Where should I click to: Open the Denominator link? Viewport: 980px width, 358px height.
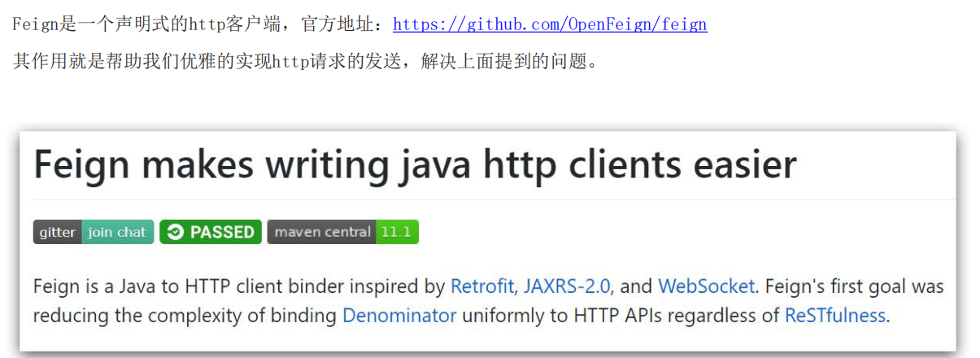(399, 316)
